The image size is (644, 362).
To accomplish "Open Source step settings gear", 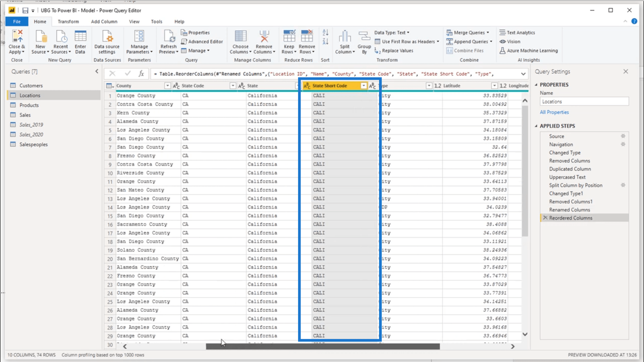I will click(623, 136).
